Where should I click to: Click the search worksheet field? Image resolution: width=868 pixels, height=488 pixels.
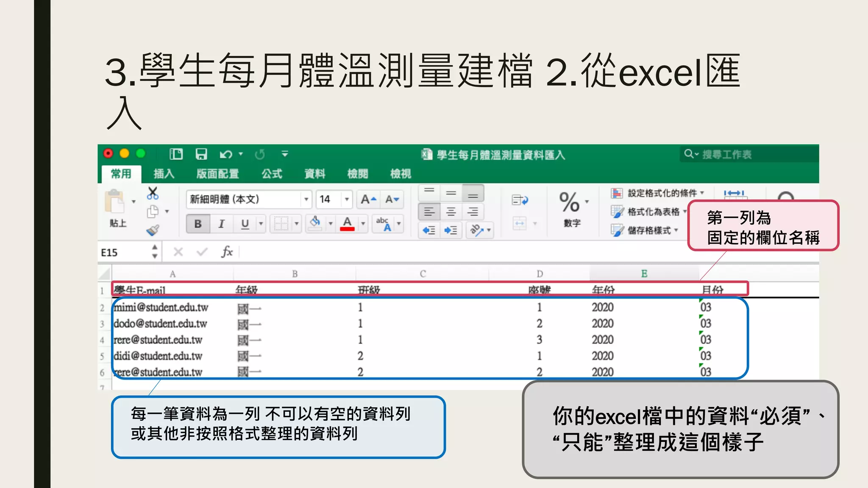click(748, 154)
